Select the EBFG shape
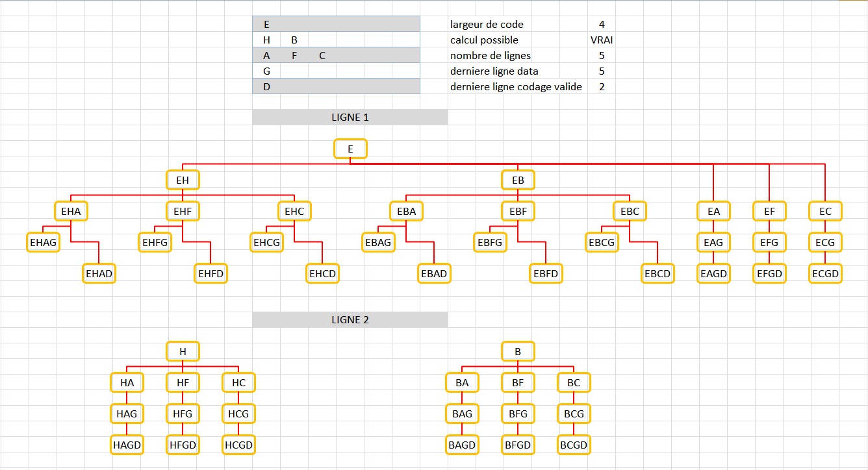868x470 pixels. pos(490,242)
